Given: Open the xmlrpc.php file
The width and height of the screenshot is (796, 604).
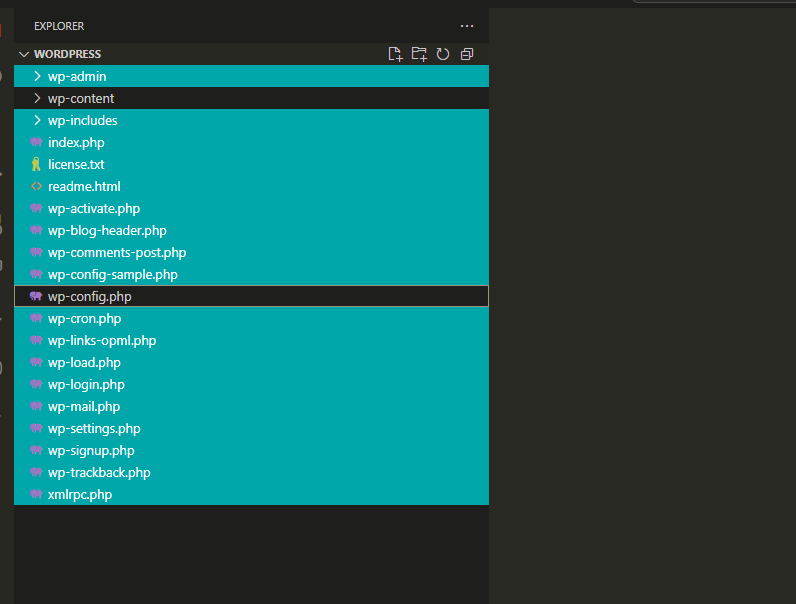Looking at the screenshot, I should pos(80,494).
